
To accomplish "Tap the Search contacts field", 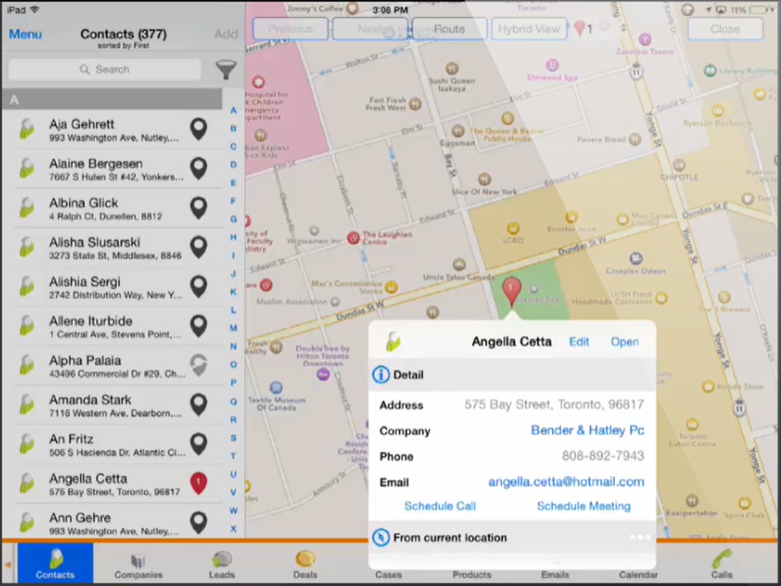I will (105, 69).
